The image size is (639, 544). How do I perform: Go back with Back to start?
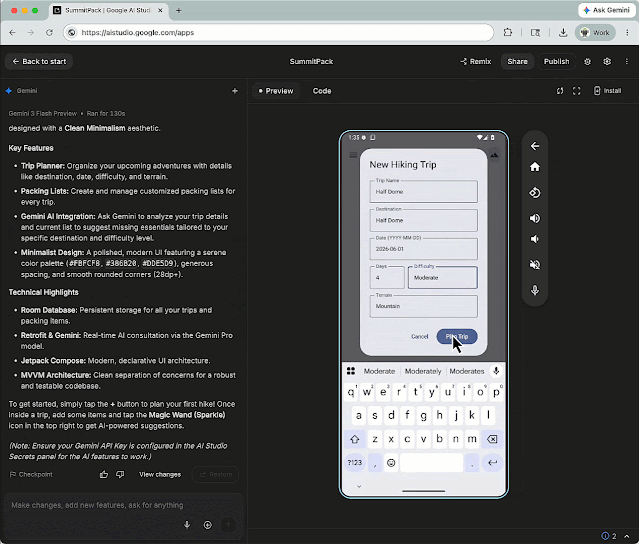pos(39,62)
